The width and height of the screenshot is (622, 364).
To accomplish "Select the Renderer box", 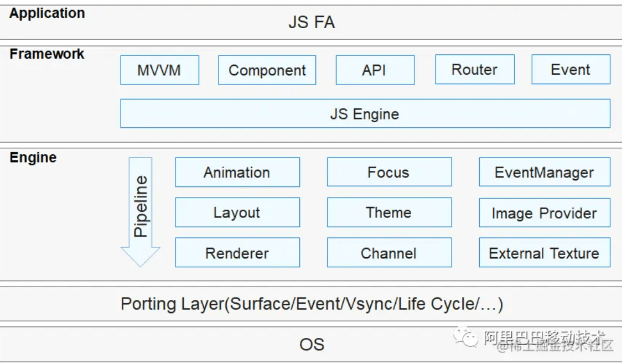I will click(237, 253).
